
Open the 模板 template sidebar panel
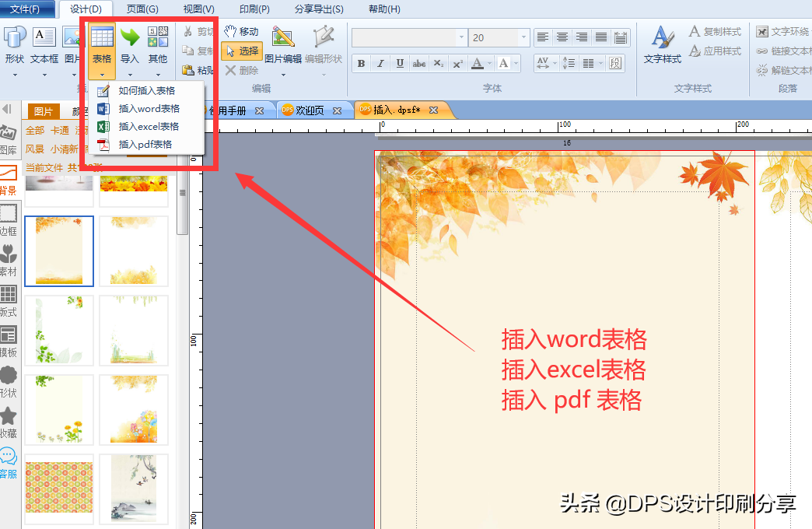point(9,342)
